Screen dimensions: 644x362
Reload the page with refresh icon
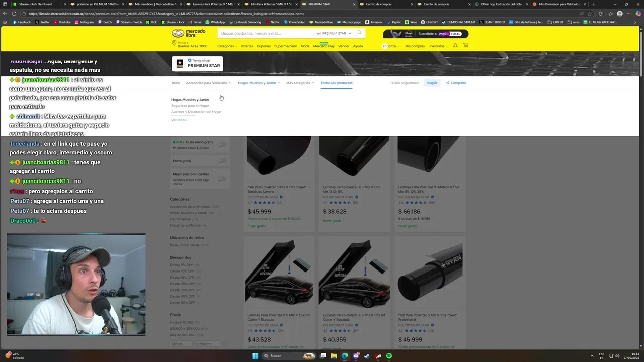(14, 14)
